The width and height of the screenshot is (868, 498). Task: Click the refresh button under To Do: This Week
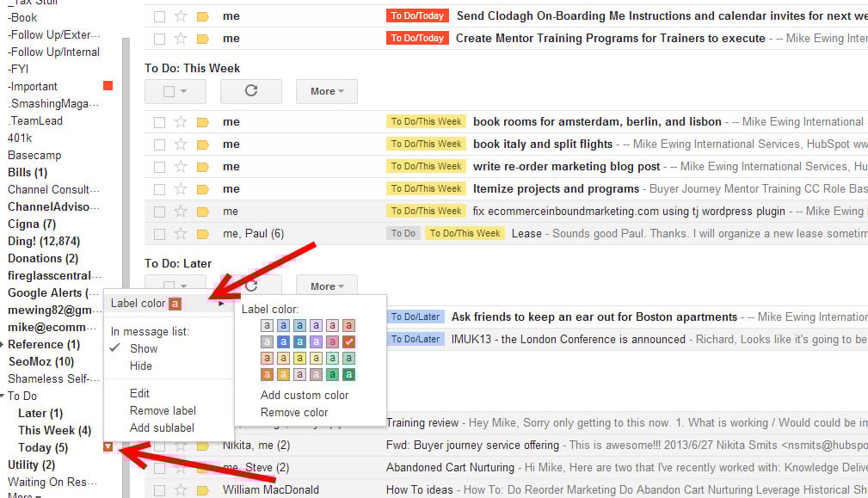click(x=251, y=91)
